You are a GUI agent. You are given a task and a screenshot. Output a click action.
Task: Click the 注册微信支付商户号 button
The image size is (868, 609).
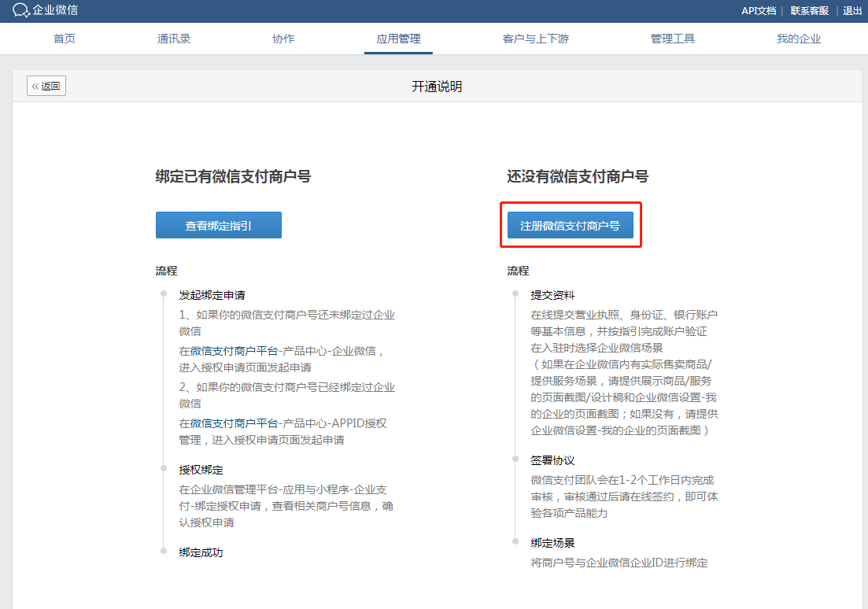click(x=571, y=225)
